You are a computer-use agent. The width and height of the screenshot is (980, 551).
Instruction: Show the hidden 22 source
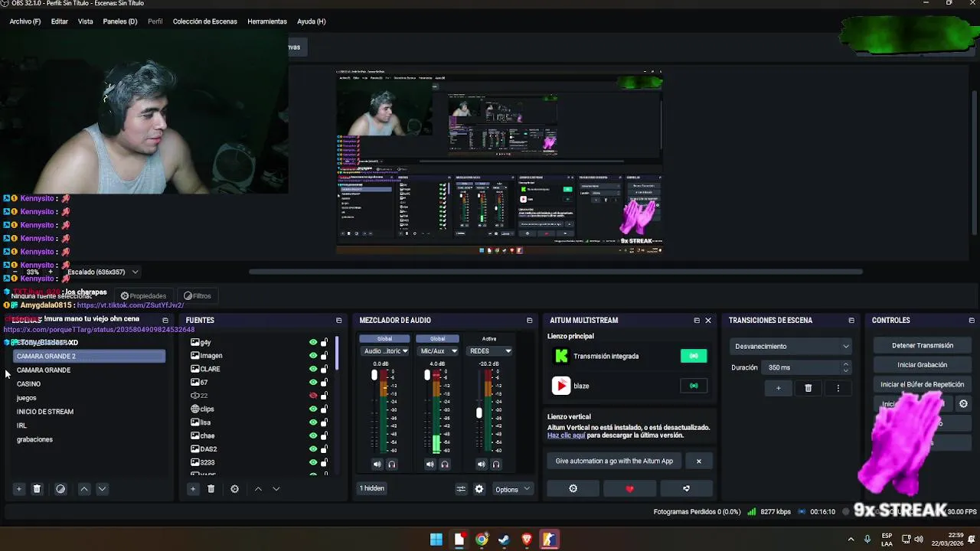click(312, 396)
